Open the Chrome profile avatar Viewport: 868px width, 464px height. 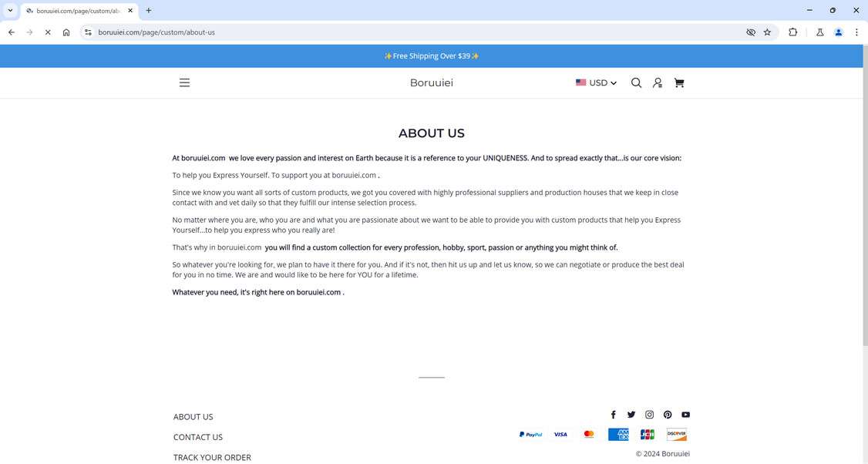point(838,32)
